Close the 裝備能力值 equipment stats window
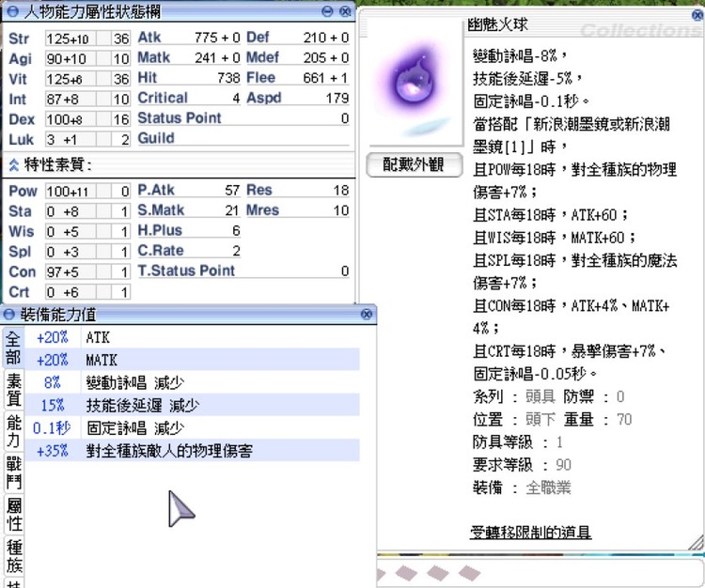 point(367,315)
